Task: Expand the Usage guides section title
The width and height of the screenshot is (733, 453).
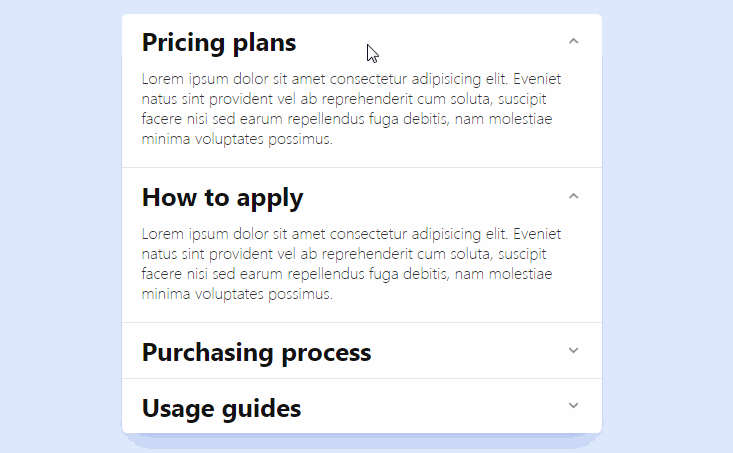Action: (x=221, y=408)
